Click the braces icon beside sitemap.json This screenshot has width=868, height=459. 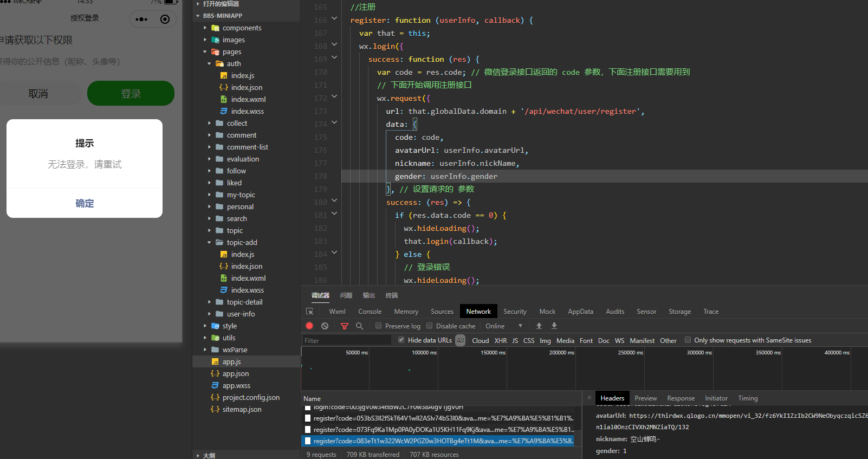coord(215,410)
